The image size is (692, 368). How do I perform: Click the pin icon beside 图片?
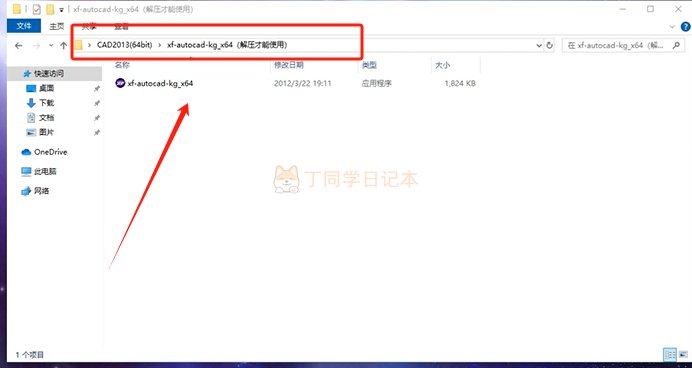(97, 132)
